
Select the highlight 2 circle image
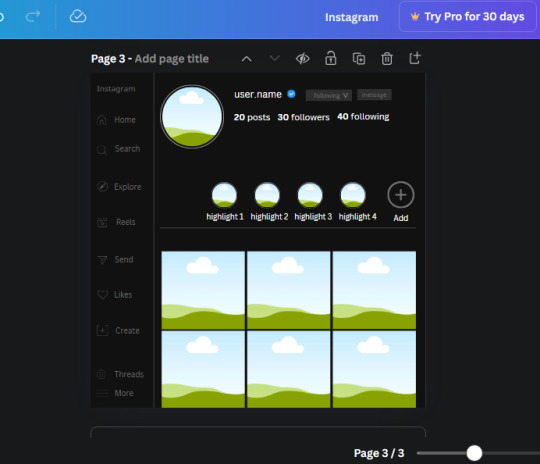pos(267,195)
